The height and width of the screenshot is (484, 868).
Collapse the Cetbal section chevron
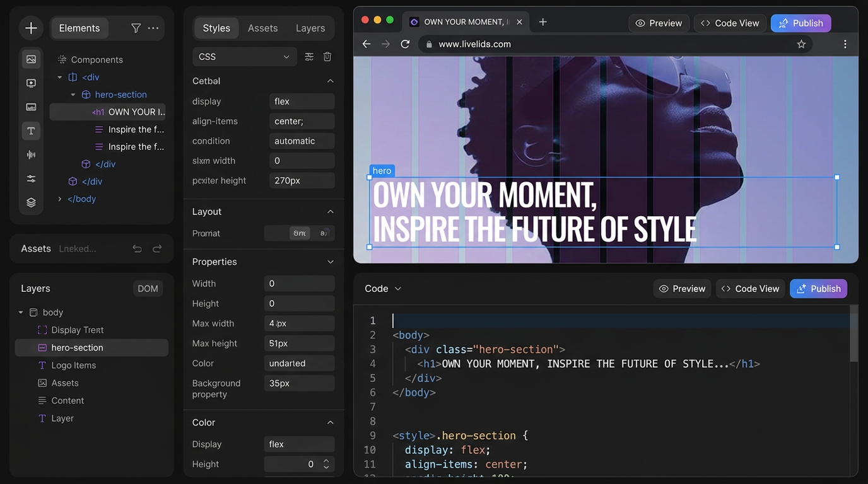[330, 81]
